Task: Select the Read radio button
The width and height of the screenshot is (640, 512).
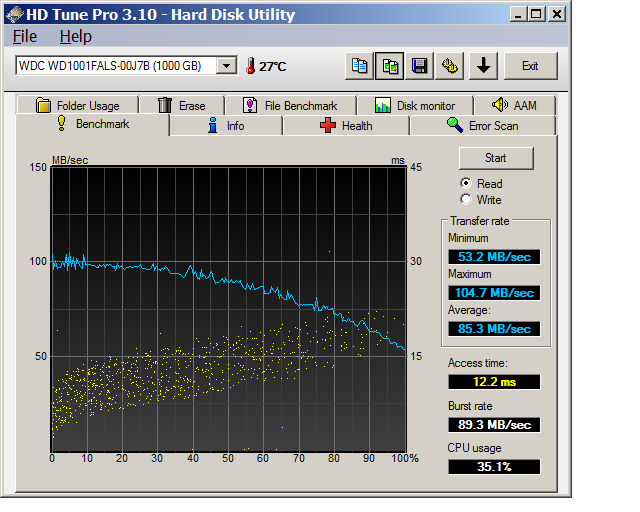Action: point(466,184)
